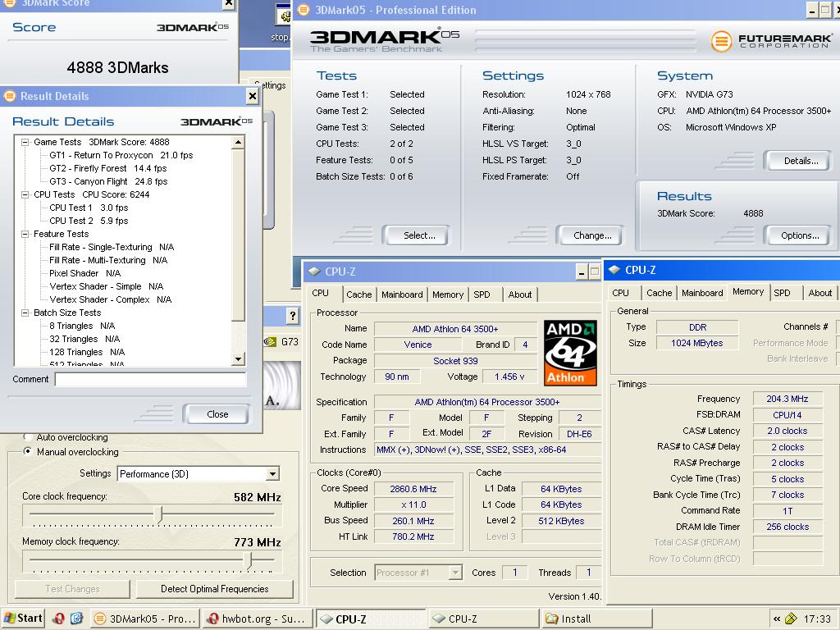Click the results list scroll-down arrow
The width and height of the screenshot is (840, 630).
pos(239,359)
